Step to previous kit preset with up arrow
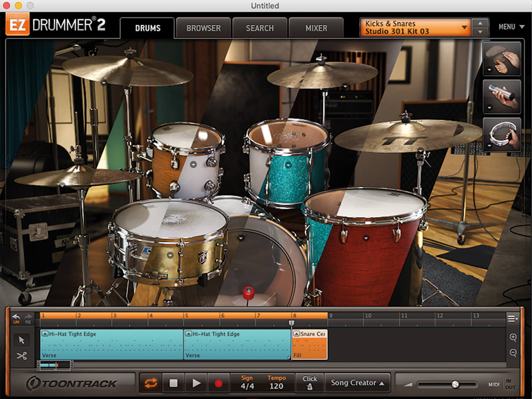The image size is (532, 399). point(480,23)
